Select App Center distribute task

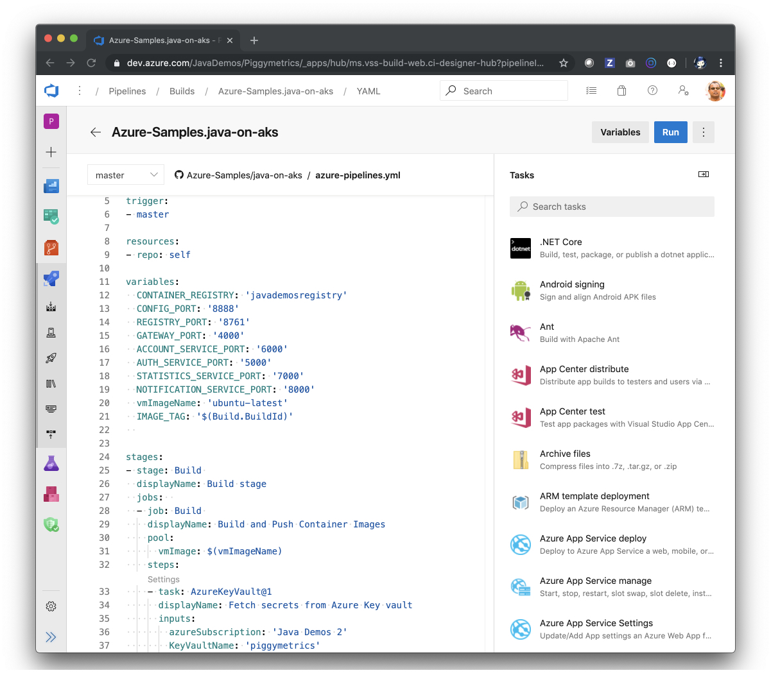click(612, 375)
